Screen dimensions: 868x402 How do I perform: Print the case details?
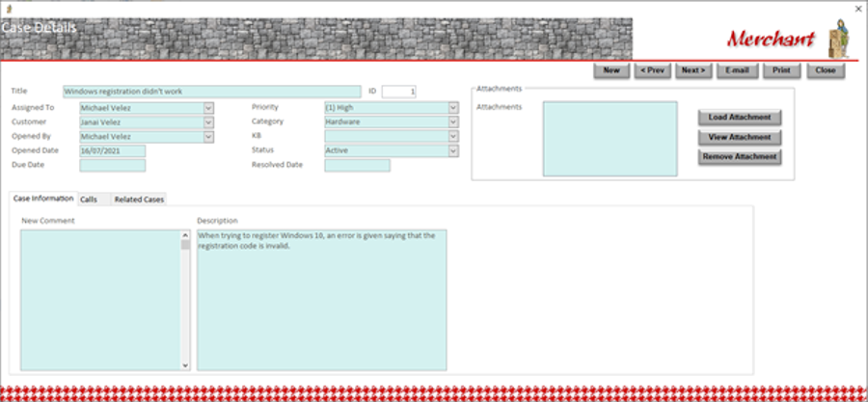781,70
